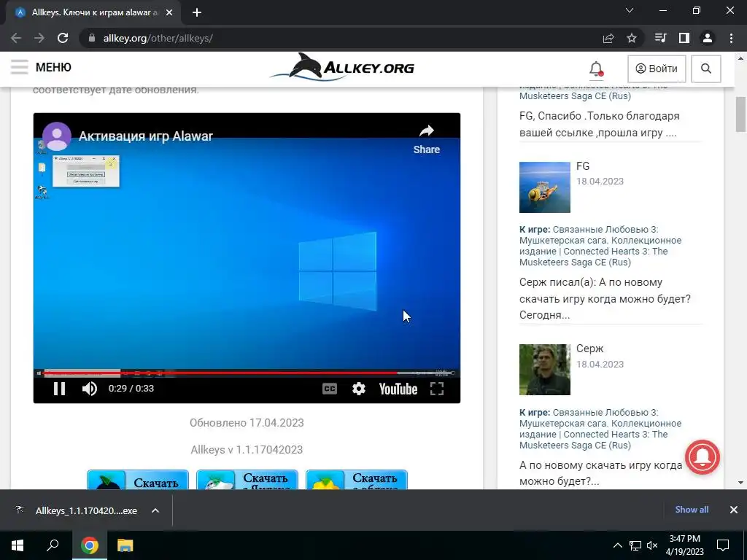Image resolution: width=747 pixels, height=560 pixels.
Task: Open Серж's user avatar thumbnail
Action: (544, 370)
